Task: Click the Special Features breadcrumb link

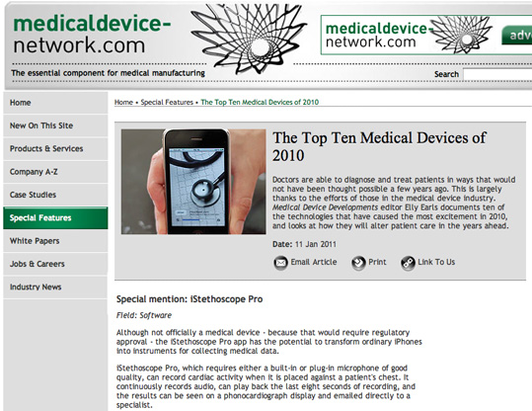Action: click(167, 102)
